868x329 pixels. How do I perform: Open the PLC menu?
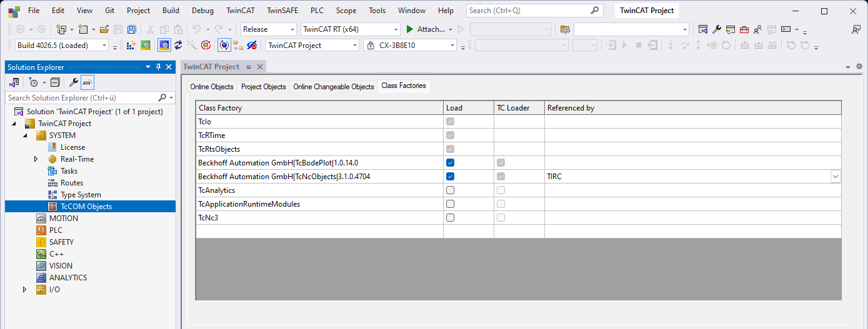[317, 11]
